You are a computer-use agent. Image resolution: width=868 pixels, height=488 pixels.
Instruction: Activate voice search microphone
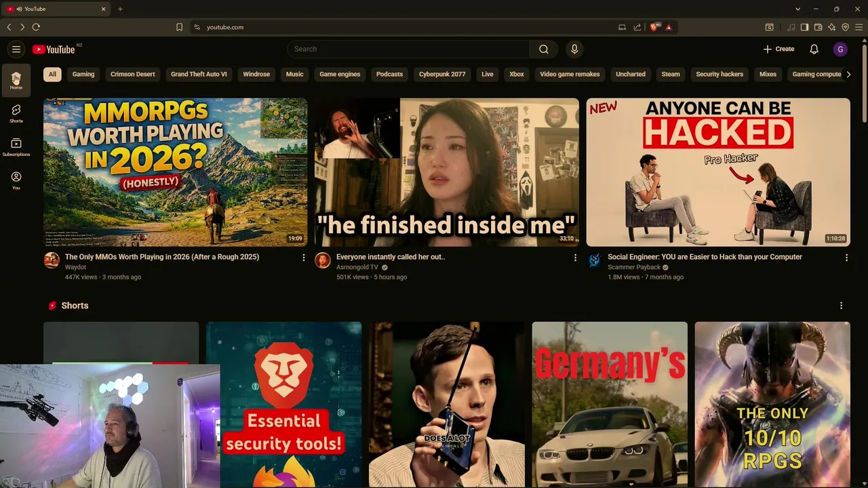pos(574,49)
